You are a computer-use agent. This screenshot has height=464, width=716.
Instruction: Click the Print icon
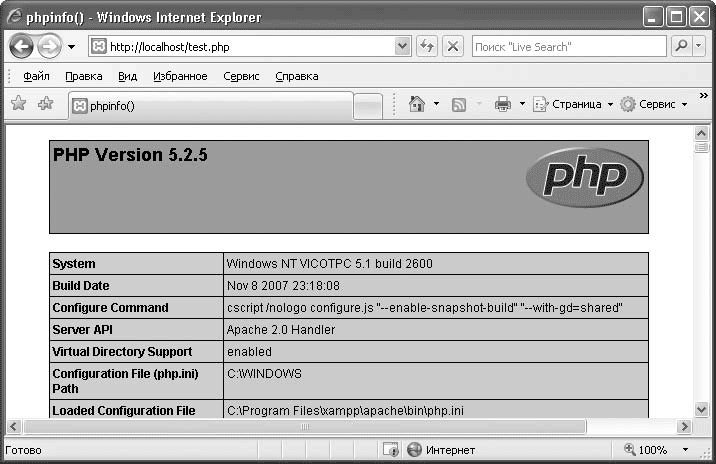coord(503,104)
